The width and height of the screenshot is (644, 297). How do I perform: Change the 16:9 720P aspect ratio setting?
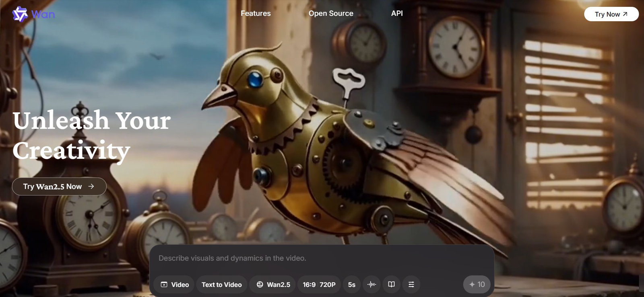coord(319,285)
